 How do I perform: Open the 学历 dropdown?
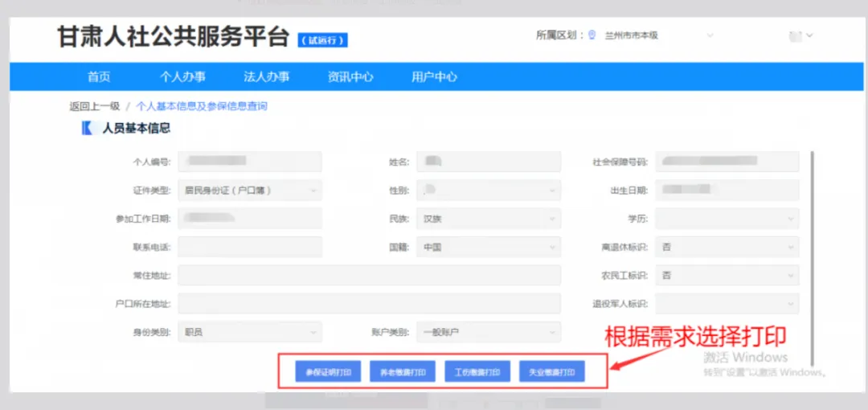tap(727, 219)
